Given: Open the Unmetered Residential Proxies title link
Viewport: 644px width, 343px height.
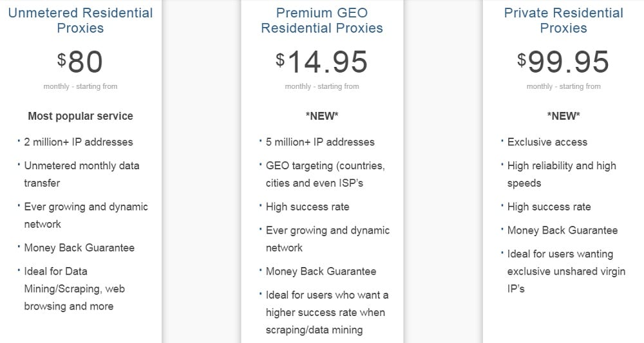Looking at the screenshot, I should pyautogui.click(x=80, y=20).
